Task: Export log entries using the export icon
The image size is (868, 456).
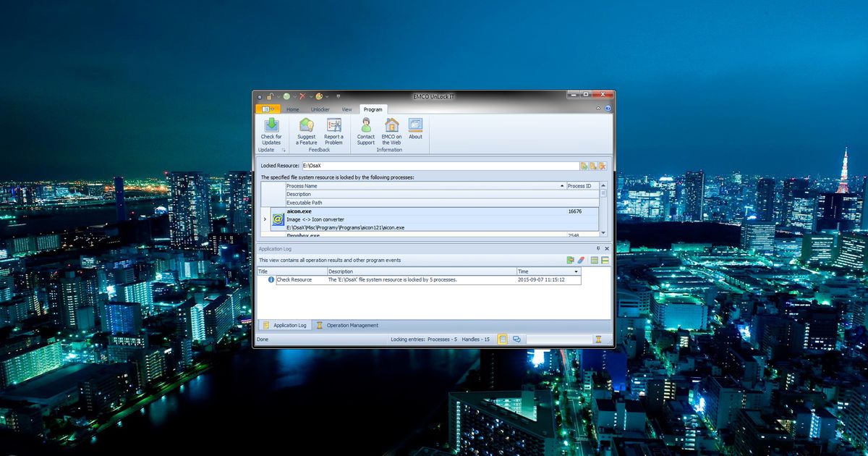Action: click(571, 261)
